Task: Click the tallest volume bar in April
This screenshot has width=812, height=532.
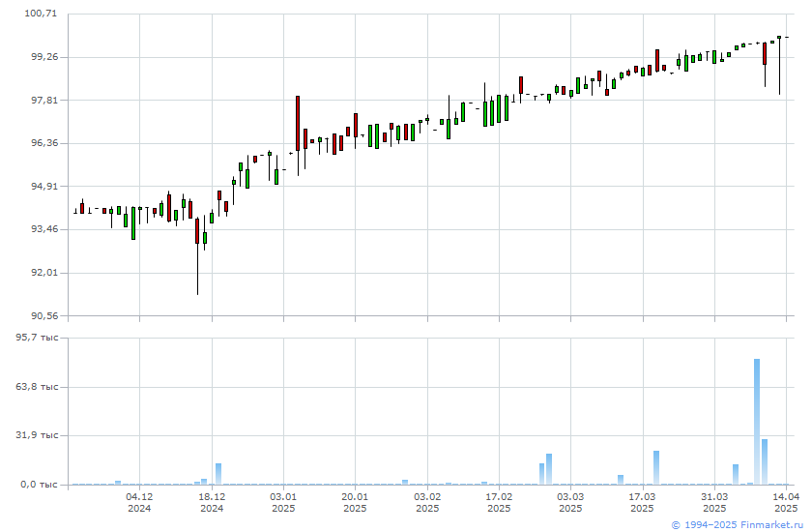Action: 757,422
